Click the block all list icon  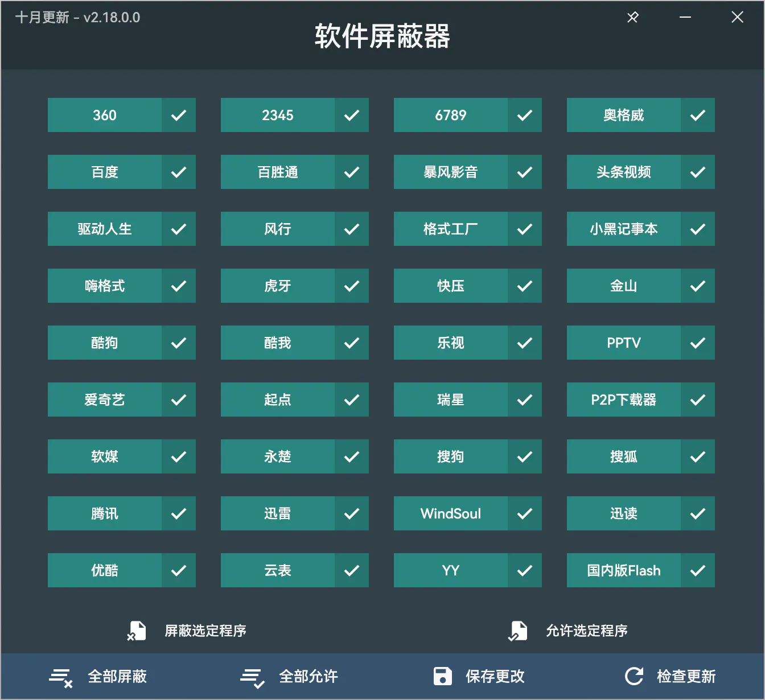point(60,677)
